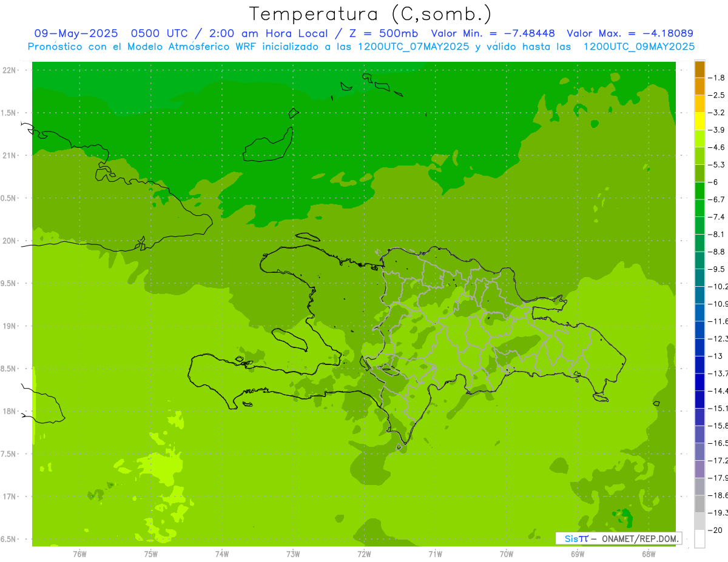Pick the yellow swatch between -3.2 and -3.9
This screenshot has height=562, width=728.
point(699,121)
